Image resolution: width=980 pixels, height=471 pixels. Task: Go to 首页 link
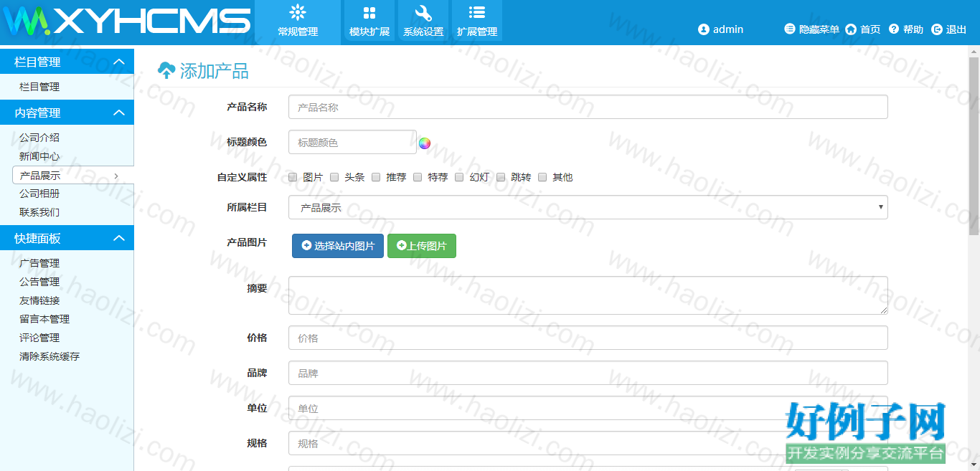[x=870, y=29]
